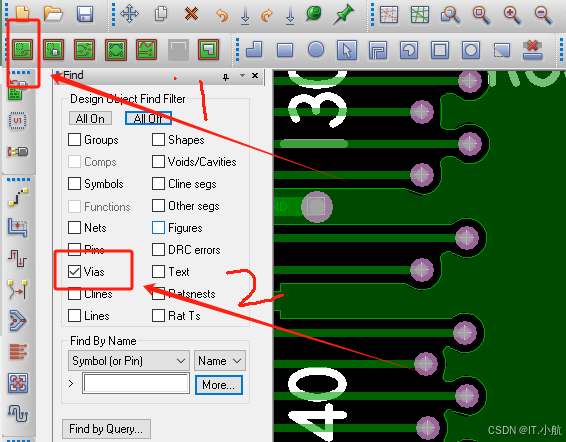Screen dimensions: 566x442
Task: Click the Add Rectangle shape icon
Action: tap(285, 50)
